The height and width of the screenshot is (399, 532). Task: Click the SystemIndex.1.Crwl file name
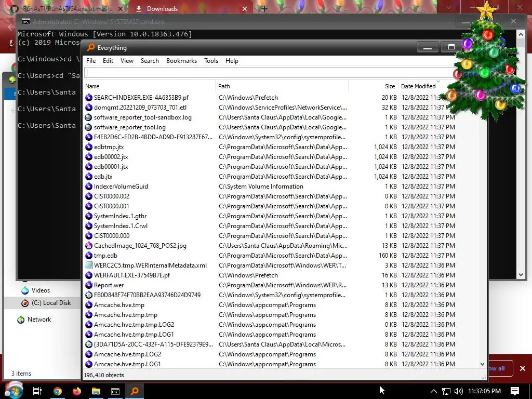coord(121,226)
